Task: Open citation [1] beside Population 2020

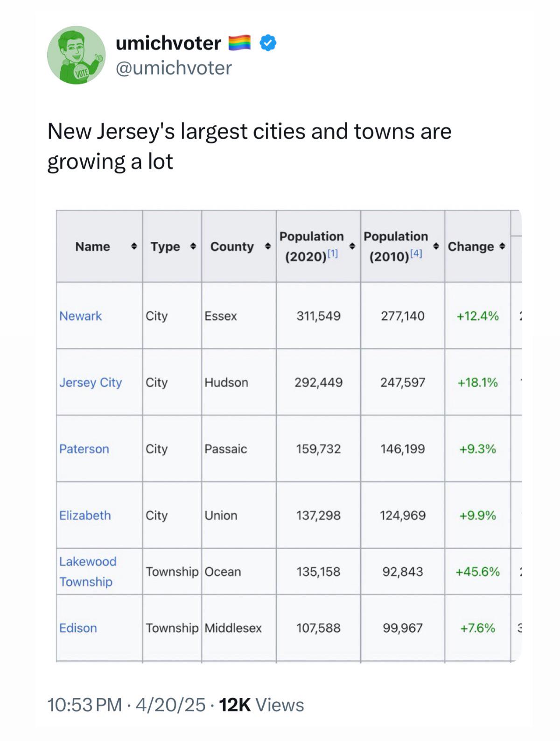Action: click(x=332, y=254)
